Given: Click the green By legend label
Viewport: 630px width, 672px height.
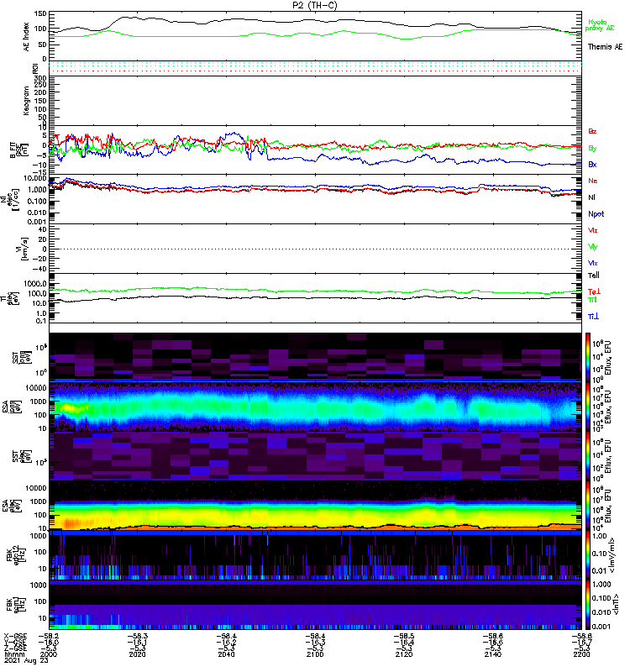Looking at the screenshot, I should point(592,149).
